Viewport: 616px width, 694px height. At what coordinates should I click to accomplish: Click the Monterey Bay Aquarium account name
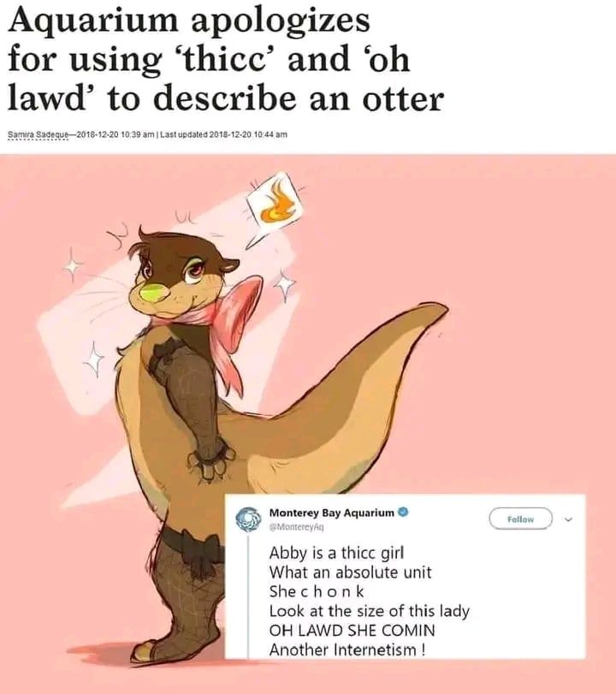(331, 513)
